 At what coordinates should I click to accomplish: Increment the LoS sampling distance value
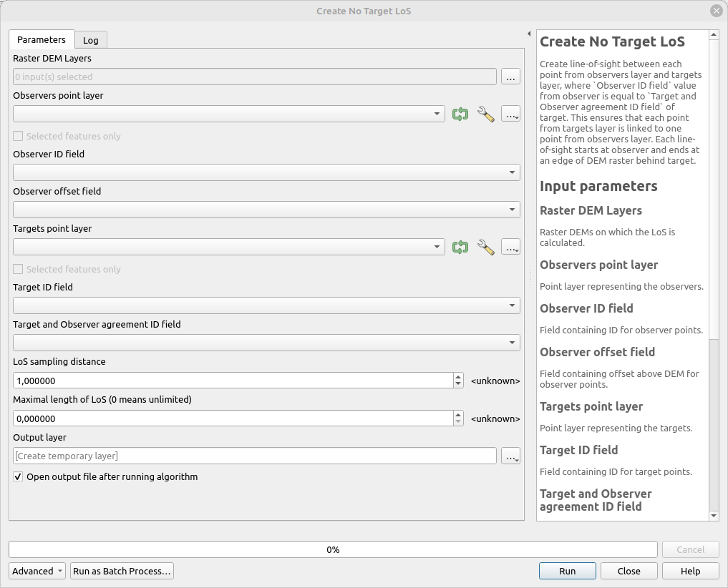click(x=457, y=376)
